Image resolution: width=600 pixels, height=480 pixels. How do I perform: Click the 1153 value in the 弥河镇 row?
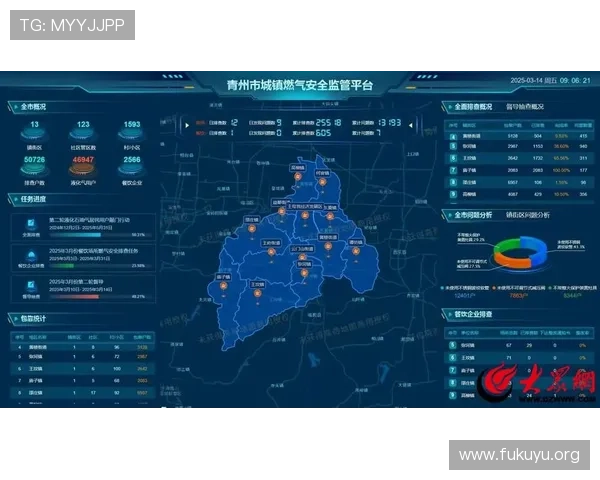538,146
